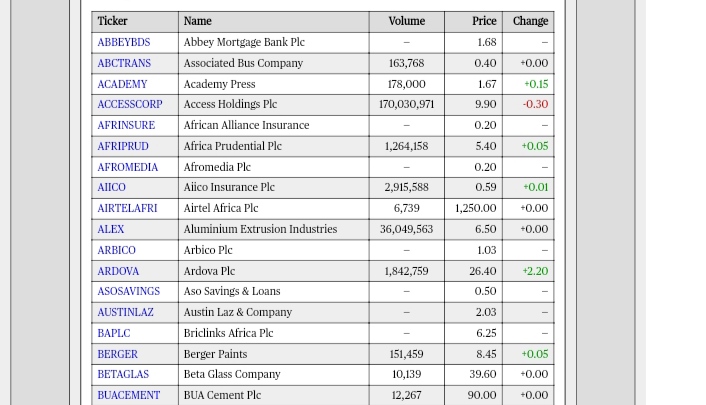Follow the ARBICO ticker link

[x=117, y=250]
